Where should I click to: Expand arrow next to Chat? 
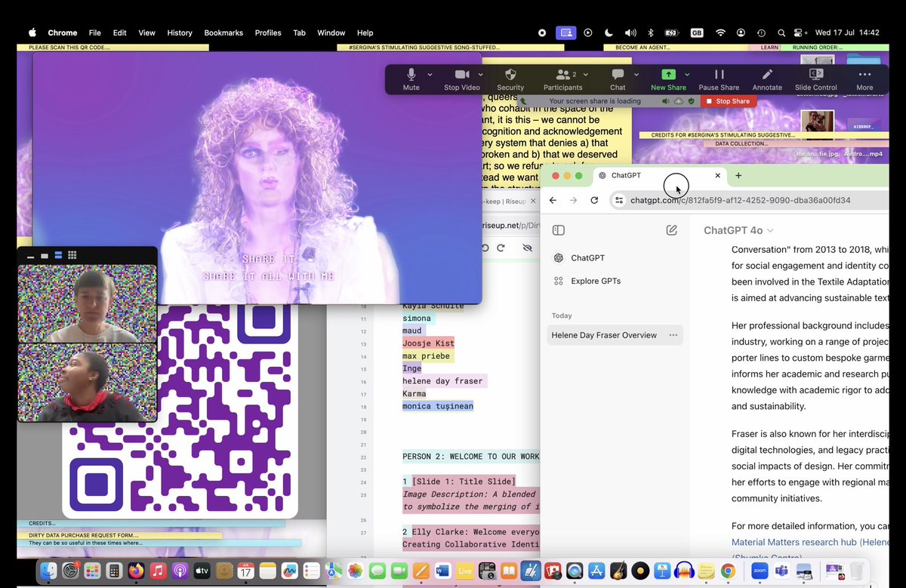pyautogui.click(x=636, y=75)
